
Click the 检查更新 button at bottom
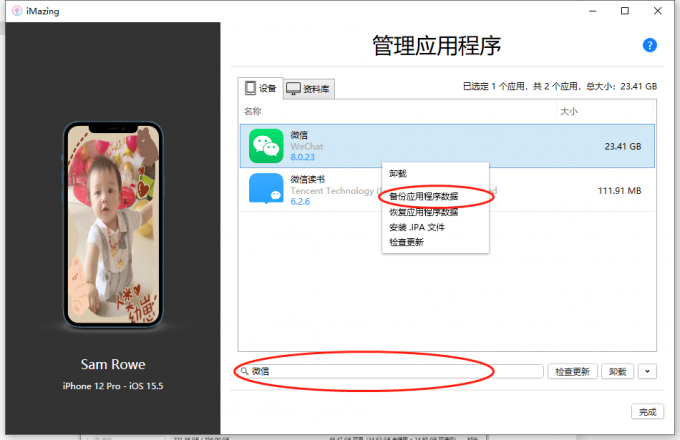pyautogui.click(x=572, y=372)
